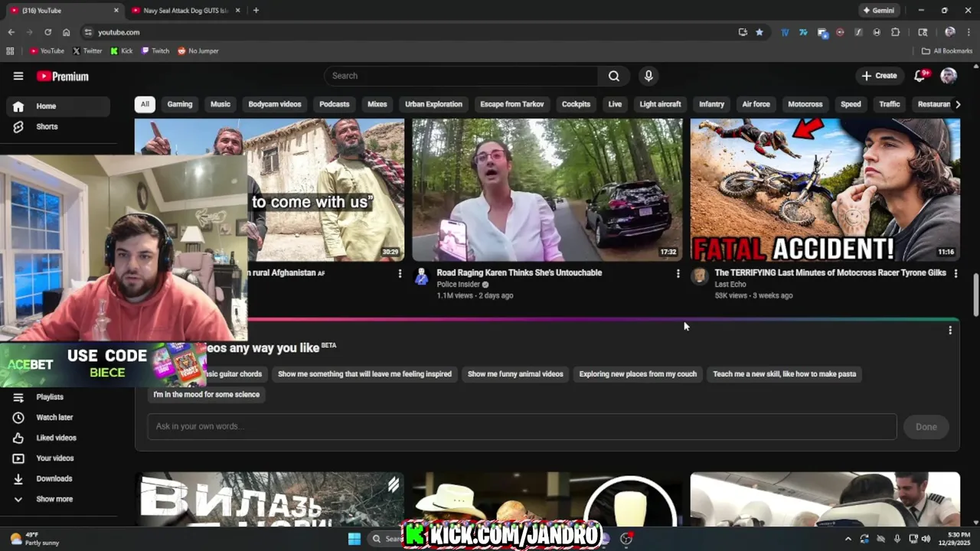This screenshot has width=980, height=551.
Task: Open Downloads in the sidebar
Action: [54, 479]
